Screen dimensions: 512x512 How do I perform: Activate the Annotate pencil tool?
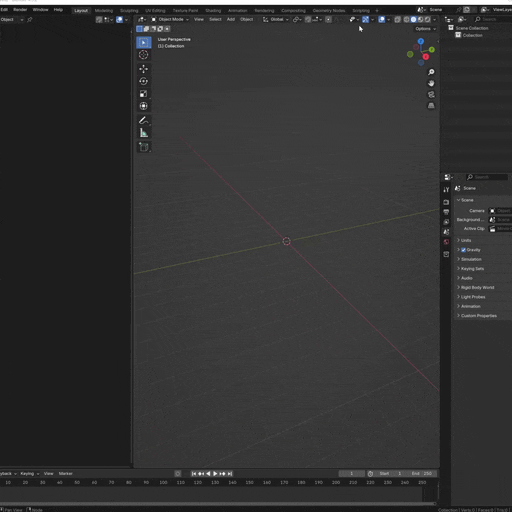(144, 120)
